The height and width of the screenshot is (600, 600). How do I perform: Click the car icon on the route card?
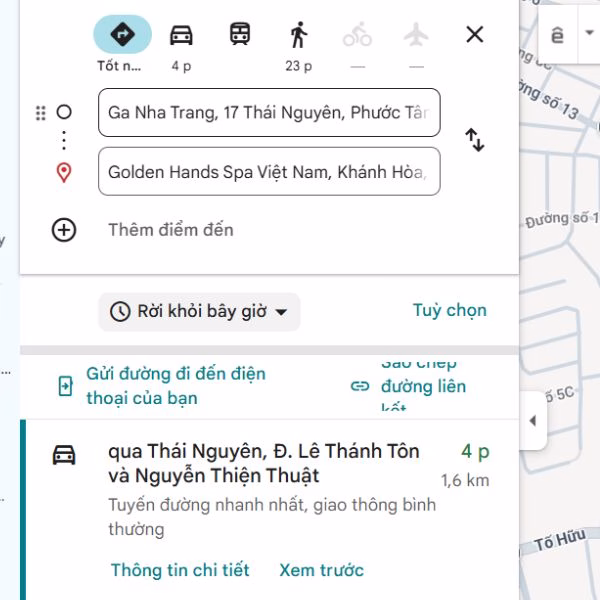[x=64, y=455]
